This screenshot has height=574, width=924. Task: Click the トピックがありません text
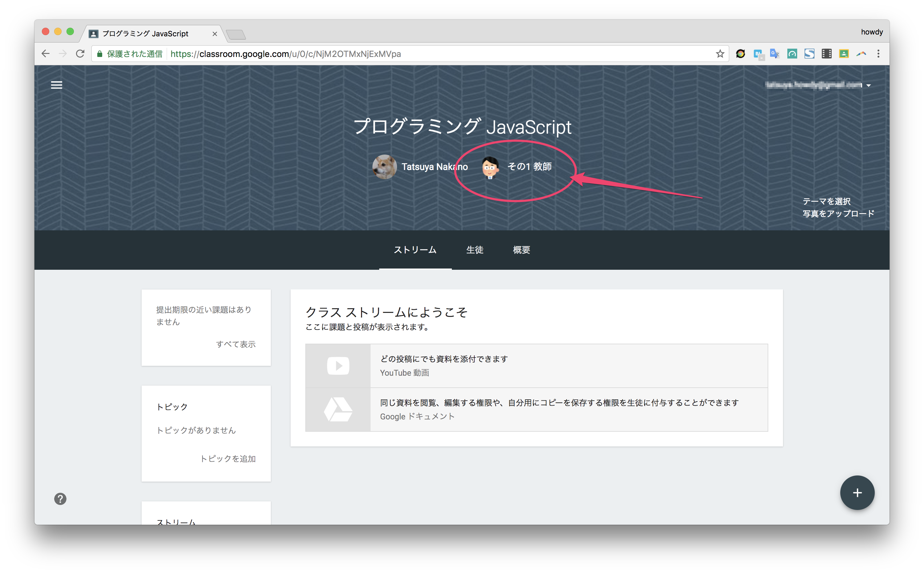(x=196, y=430)
